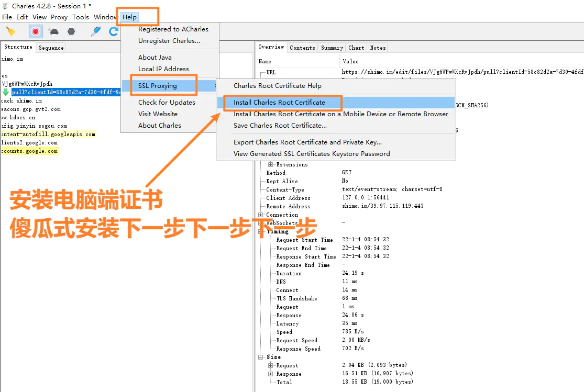Click the Value column header
Viewport: 584px width, 392px height.
click(x=350, y=61)
